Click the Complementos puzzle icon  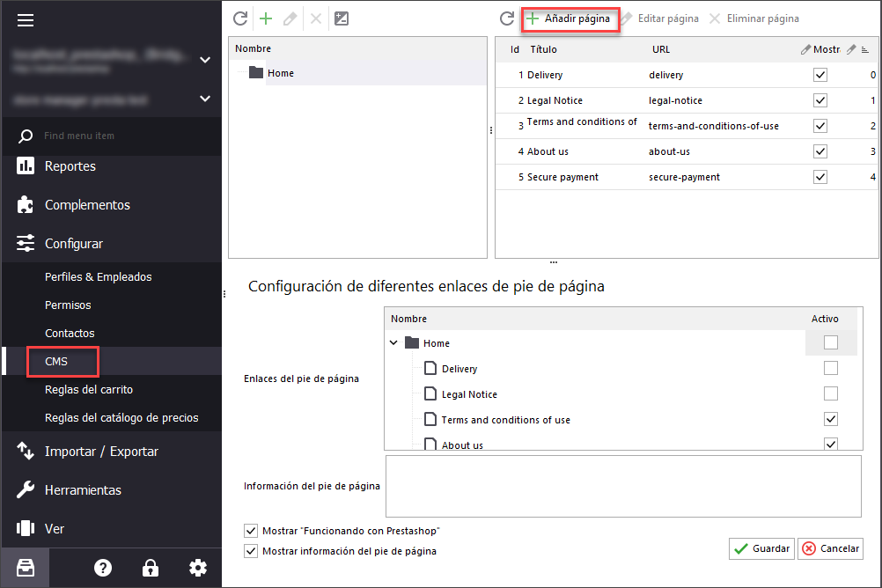(x=26, y=205)
